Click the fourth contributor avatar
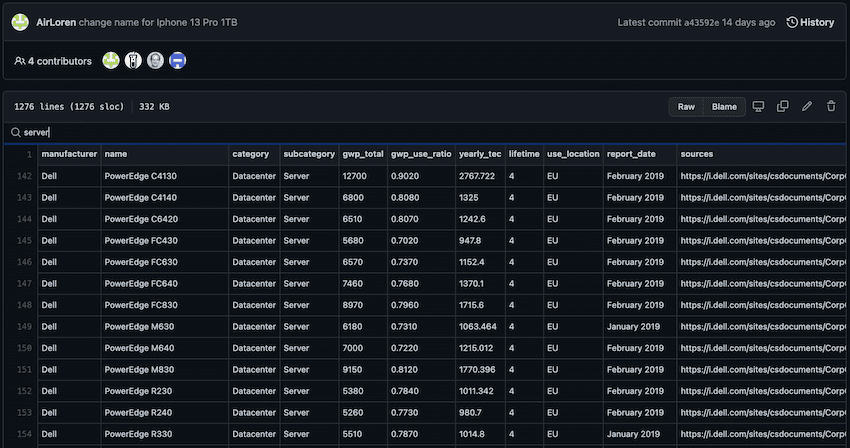The image size is (850, 448). (x=177, y=61)
